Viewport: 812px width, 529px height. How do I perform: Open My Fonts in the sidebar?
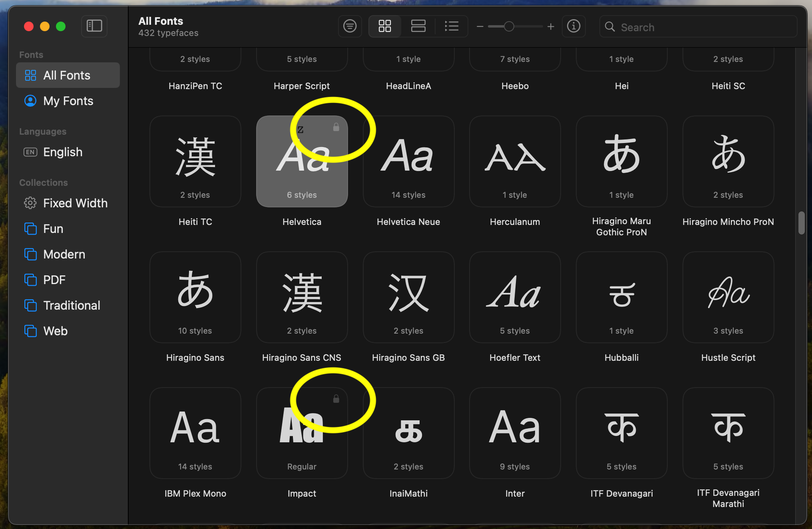point(68,101)
